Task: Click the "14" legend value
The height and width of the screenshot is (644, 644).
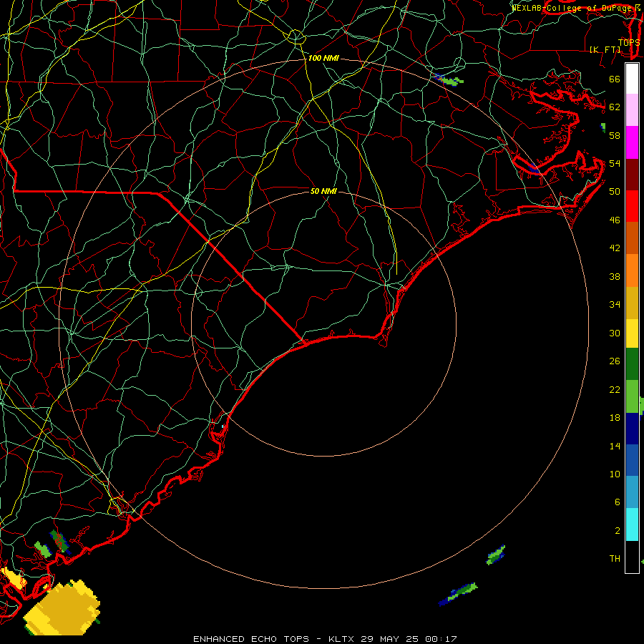Action: pos(615,446)
